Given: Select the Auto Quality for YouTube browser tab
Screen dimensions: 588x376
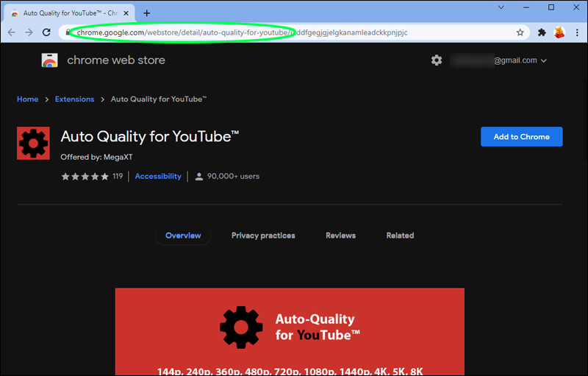Looking at the screenshot, I should [70, 13].
